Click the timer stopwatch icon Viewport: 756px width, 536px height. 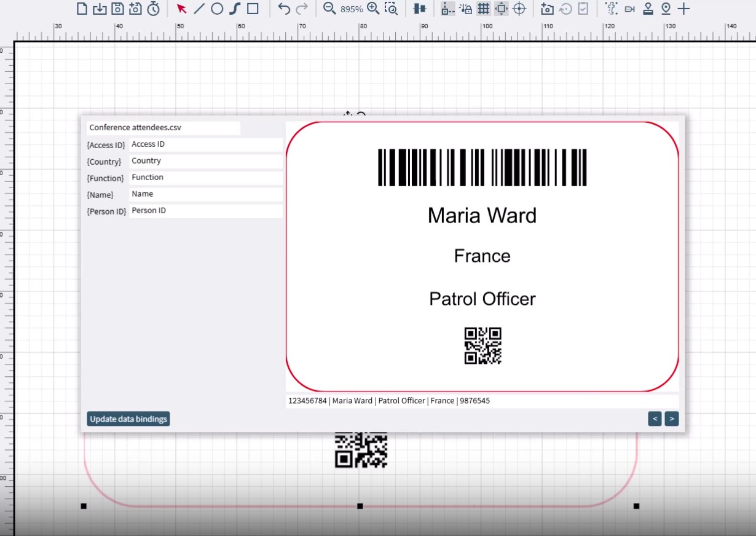[154, 9]
